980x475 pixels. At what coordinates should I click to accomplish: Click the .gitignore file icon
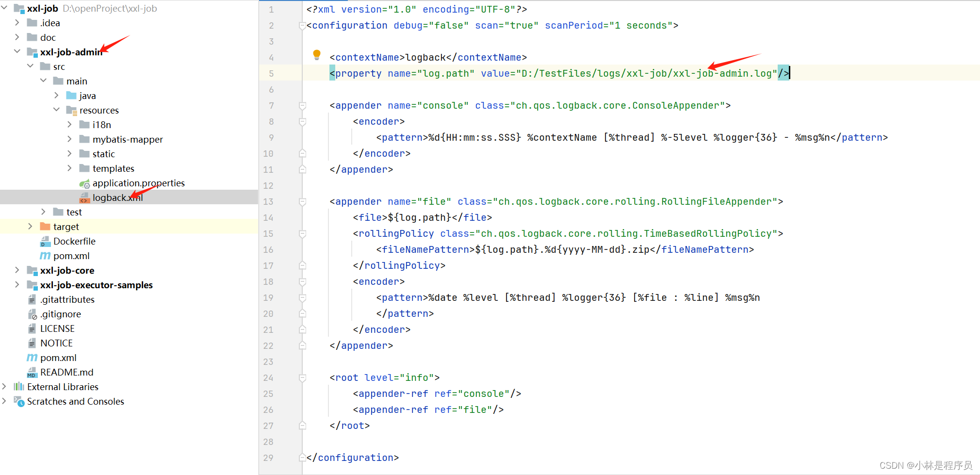32,314
